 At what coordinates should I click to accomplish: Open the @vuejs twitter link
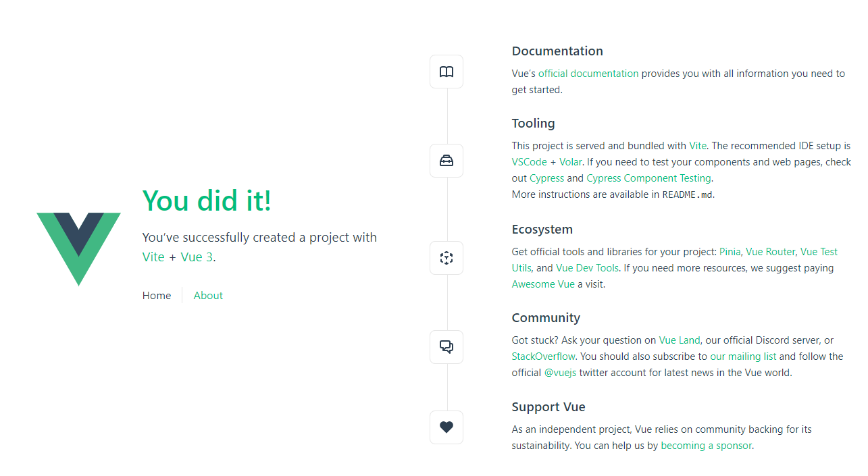pos(560,373)
